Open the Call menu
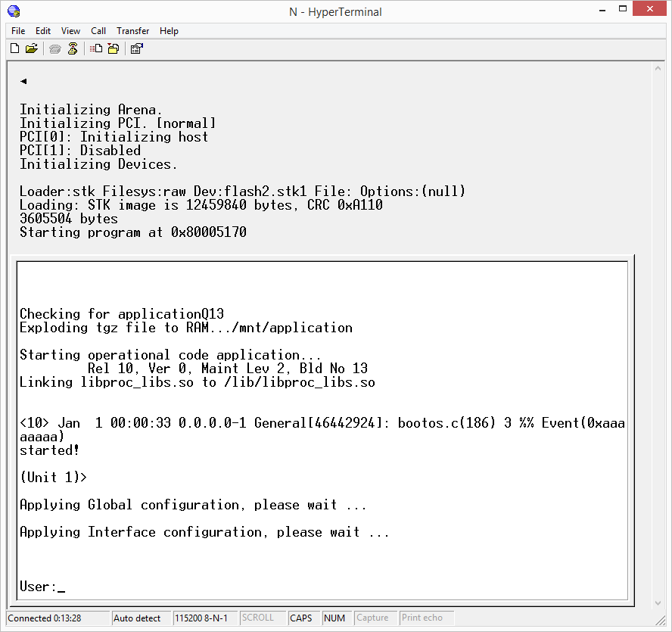 click(x=98, y=31)
